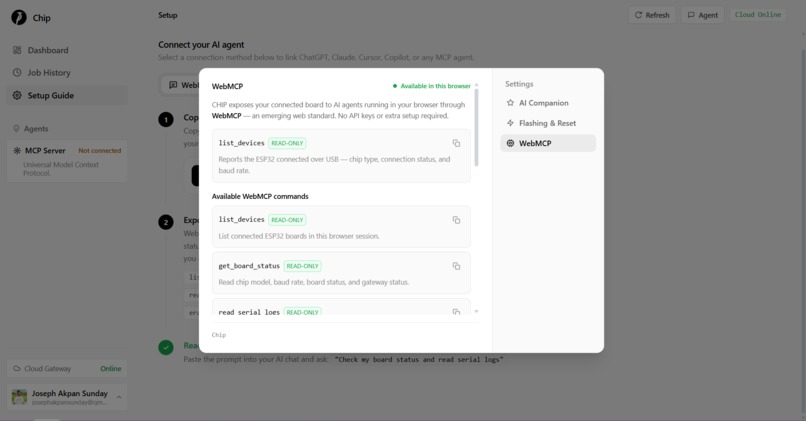The width and height of the screenshot is (806, 421).
Task: Click the read_serial_logs command name
Action: 249,312
